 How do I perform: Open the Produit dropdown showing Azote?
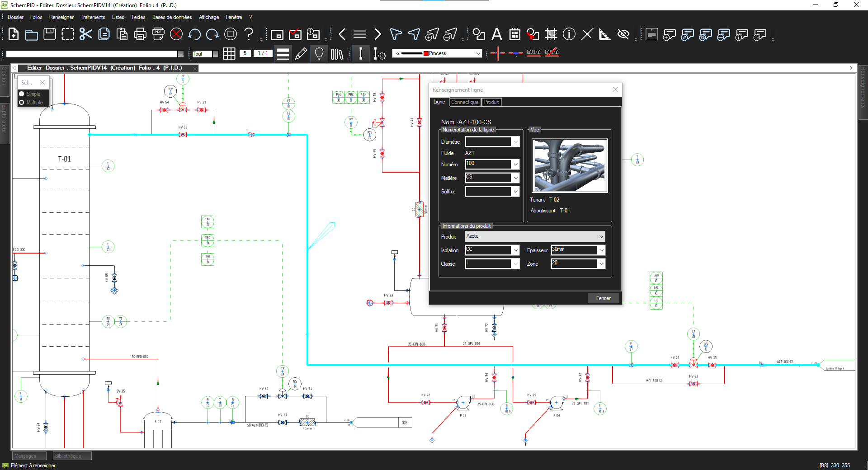pyautogui.click(x=535, y=236)
